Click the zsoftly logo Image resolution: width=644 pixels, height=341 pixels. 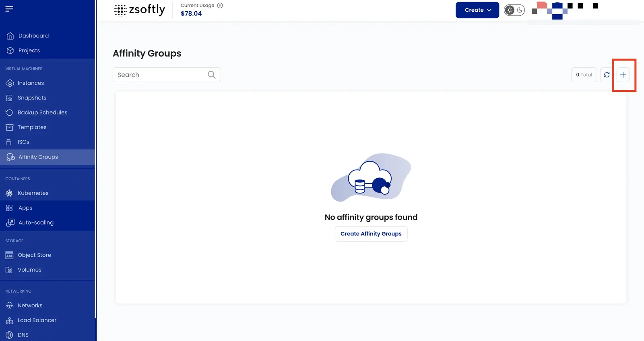tap(139, 10)
